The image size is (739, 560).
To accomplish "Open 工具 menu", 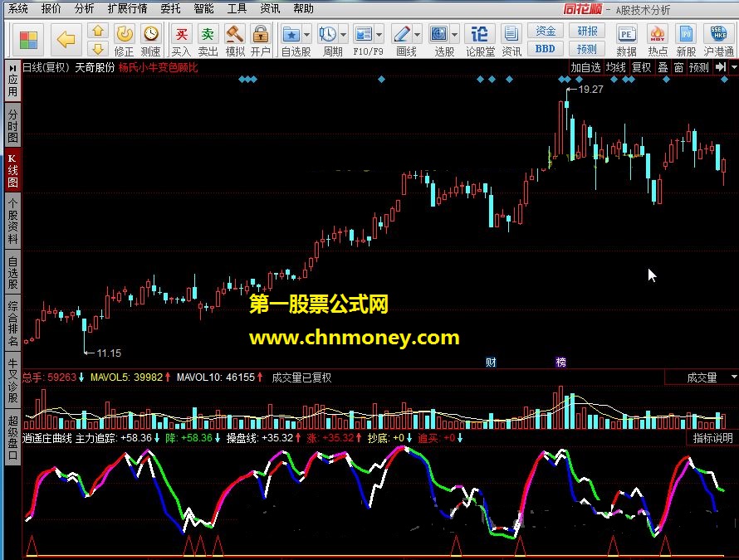I will pos(237,8).
